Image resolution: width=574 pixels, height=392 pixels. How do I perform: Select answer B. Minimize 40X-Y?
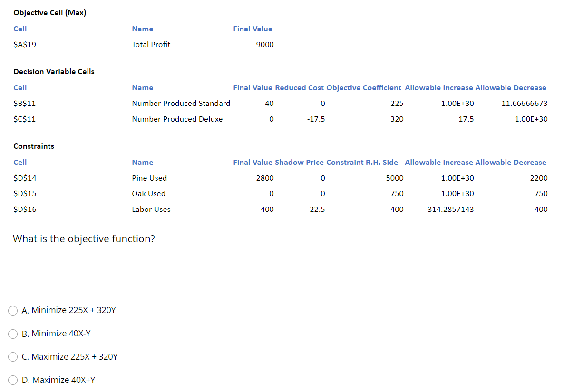click(x=13, y=334)
